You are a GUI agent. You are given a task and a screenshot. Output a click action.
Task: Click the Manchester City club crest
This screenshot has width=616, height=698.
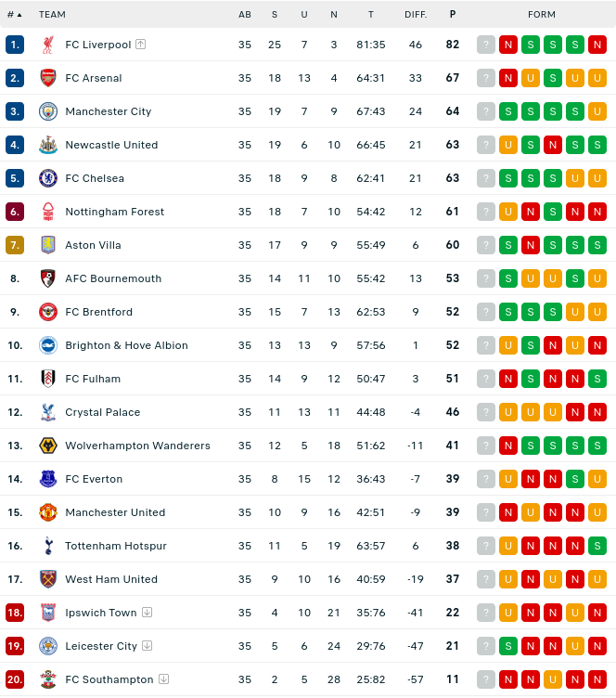(48, 111)
